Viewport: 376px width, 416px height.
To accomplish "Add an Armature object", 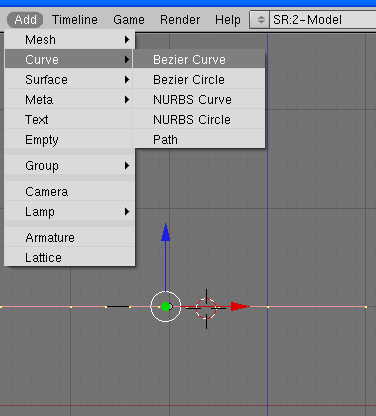I will click(70, 238).
